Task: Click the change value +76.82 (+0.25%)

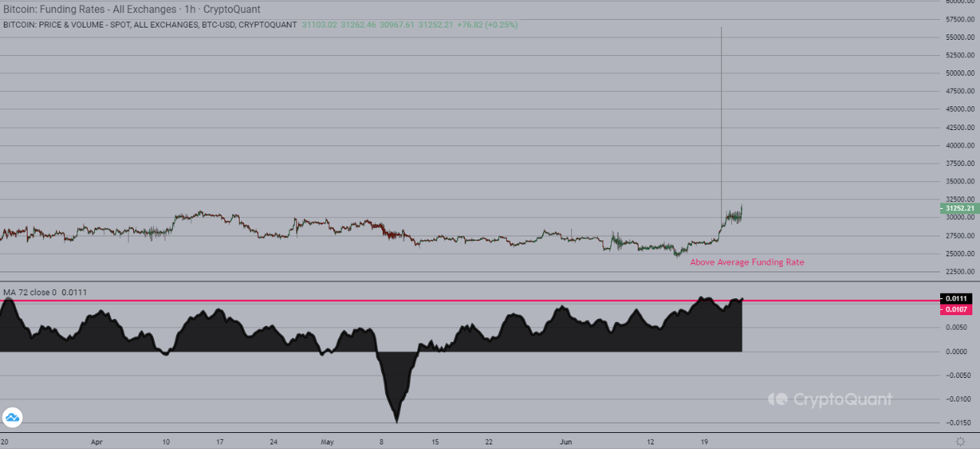Action: coord(487,24)
